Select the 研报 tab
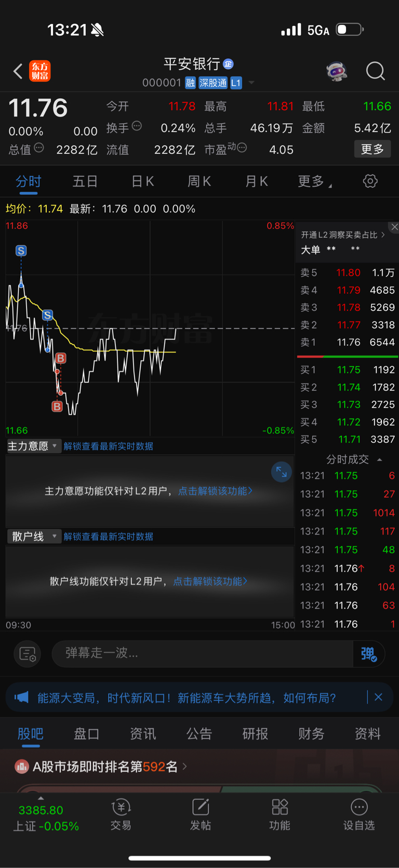399x868 pixels. [256, 734]
